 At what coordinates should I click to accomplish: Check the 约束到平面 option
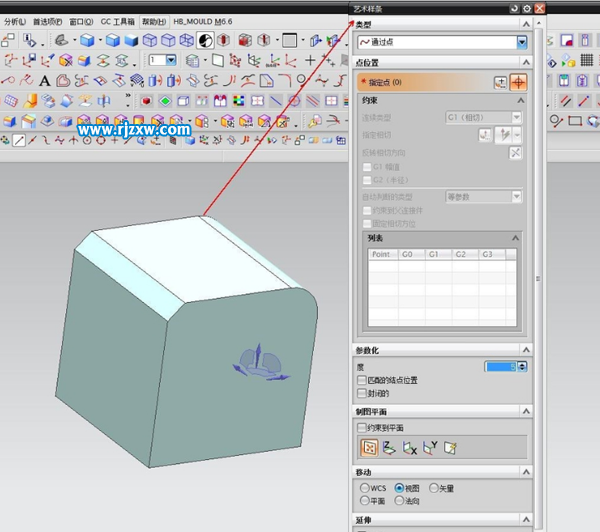362,427
